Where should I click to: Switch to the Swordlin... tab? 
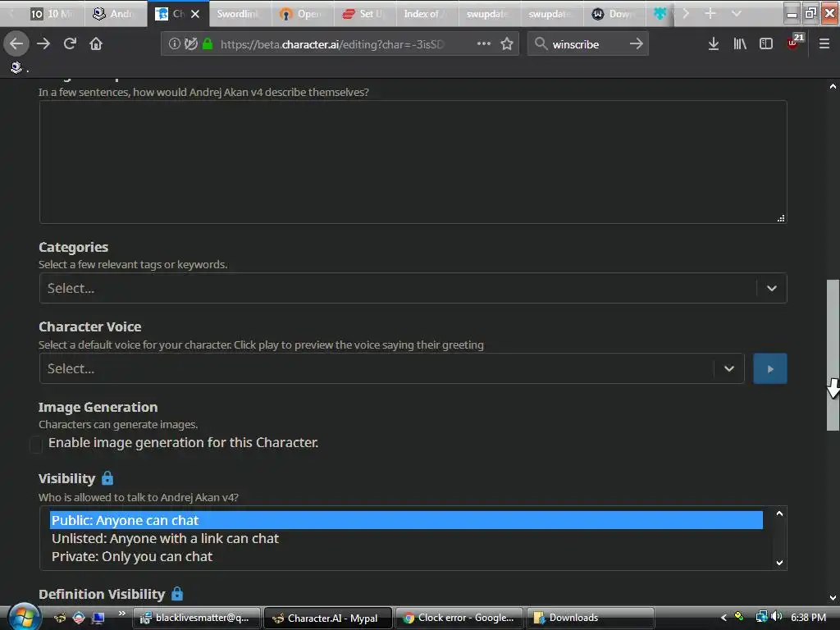239,14
